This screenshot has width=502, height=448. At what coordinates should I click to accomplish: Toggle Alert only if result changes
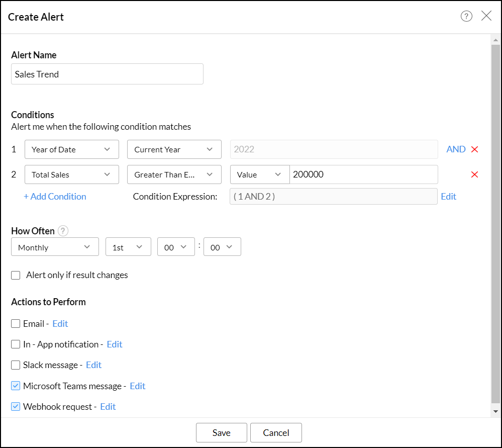tap(16, 275)
